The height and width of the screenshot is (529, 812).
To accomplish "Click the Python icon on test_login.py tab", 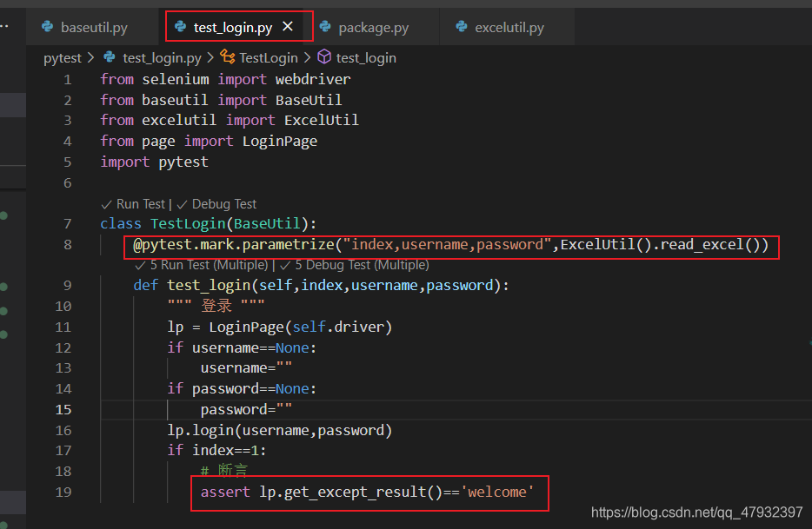I will point(180,26).
